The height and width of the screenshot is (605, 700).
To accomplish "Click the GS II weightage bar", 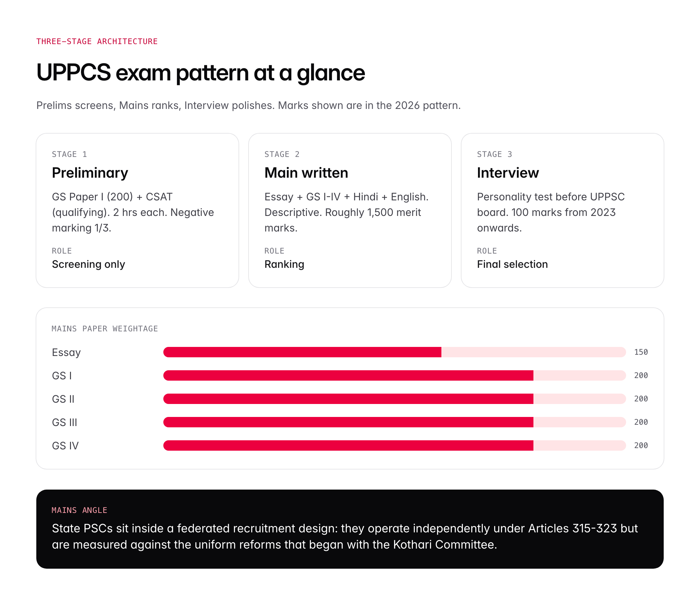I will pos(394,399).
